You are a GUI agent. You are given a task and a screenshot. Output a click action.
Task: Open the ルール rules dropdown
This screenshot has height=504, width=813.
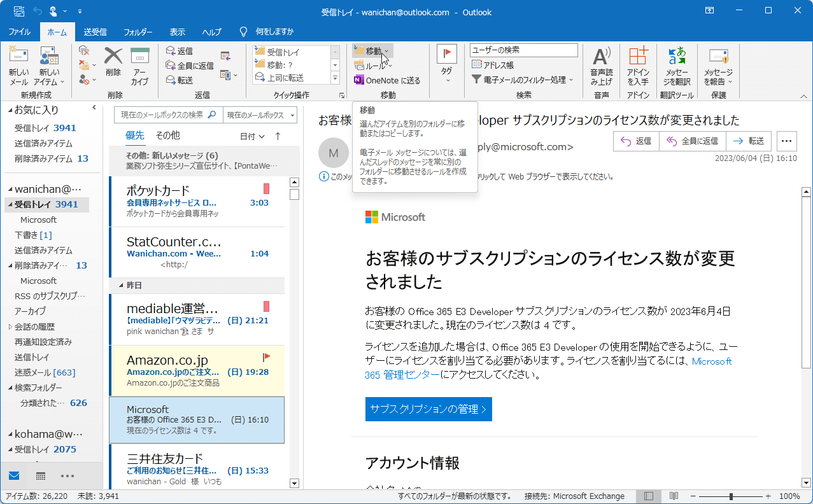[372, 66]
